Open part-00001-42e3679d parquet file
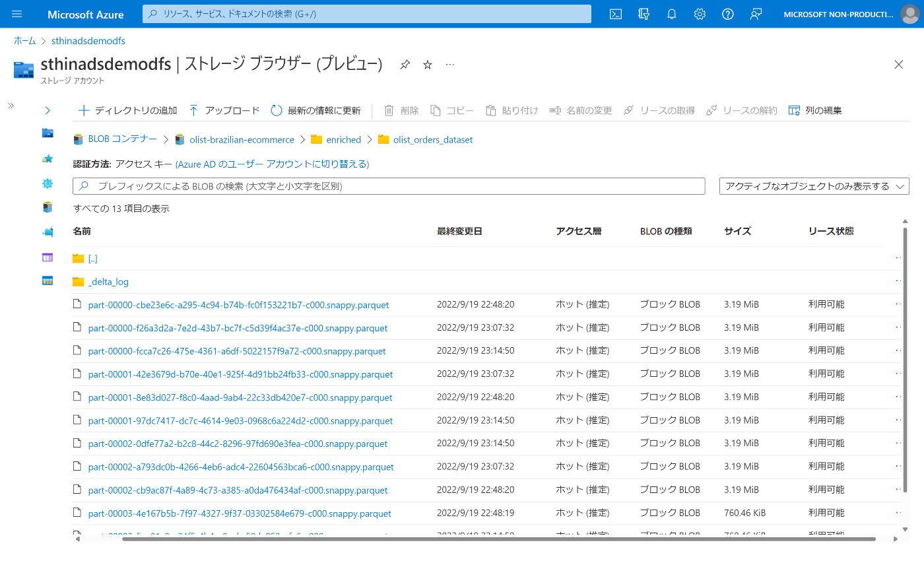Screen dimensions: 924x561 coord(240,374)
